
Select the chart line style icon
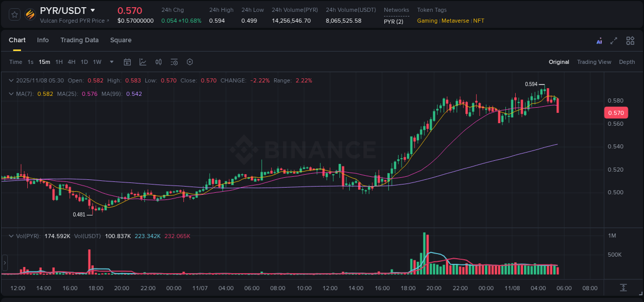click(x=143, y=62)
